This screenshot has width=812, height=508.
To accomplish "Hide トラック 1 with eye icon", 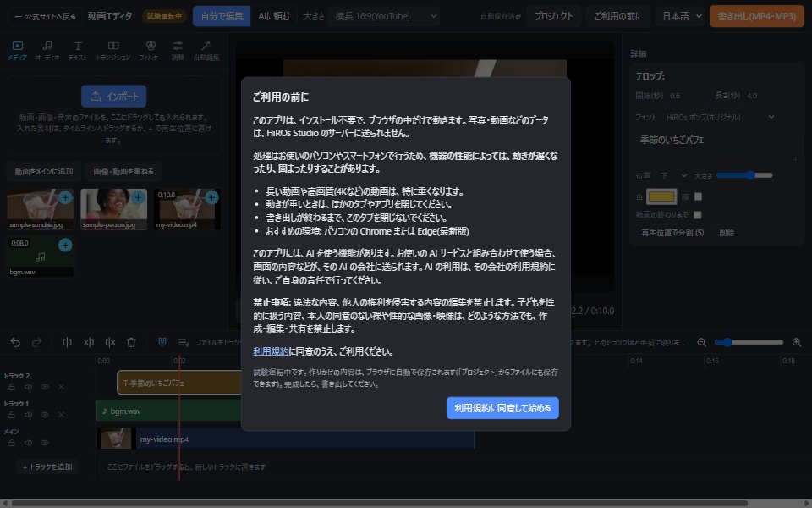I will (x=45, y=415).
